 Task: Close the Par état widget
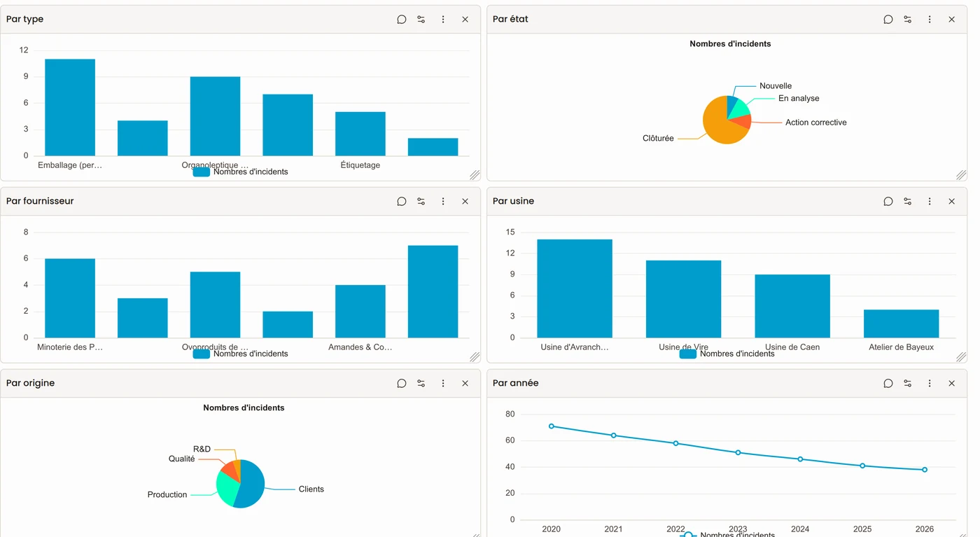click(x=951, y=20)
